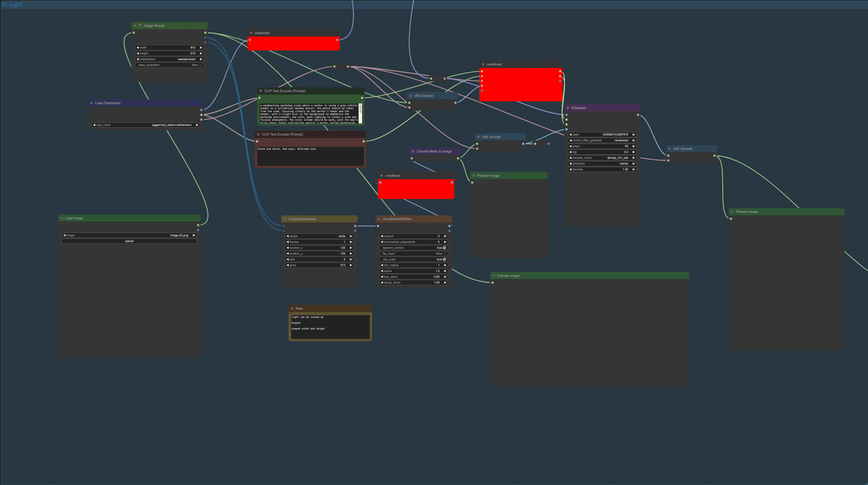Click the Load Image IMAGE output socket
The height and width of the screenshot is (485, 868).
point(198,225)
